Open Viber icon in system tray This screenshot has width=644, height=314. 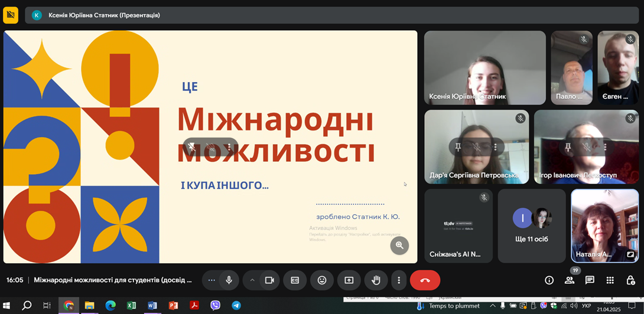544,306
